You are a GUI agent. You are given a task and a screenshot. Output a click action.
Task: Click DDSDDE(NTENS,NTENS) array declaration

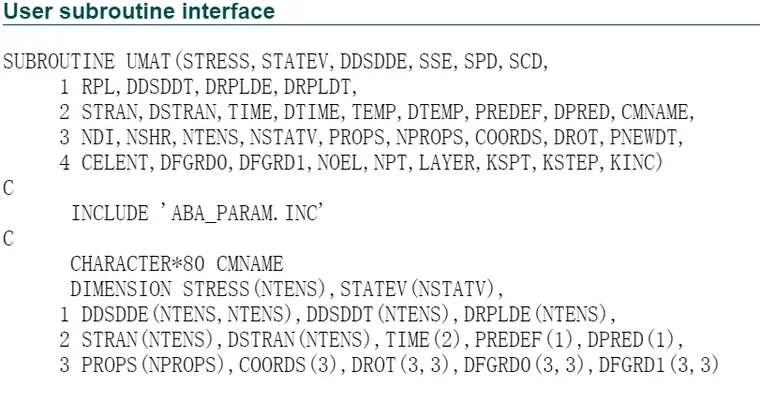[x=188, y=314]
